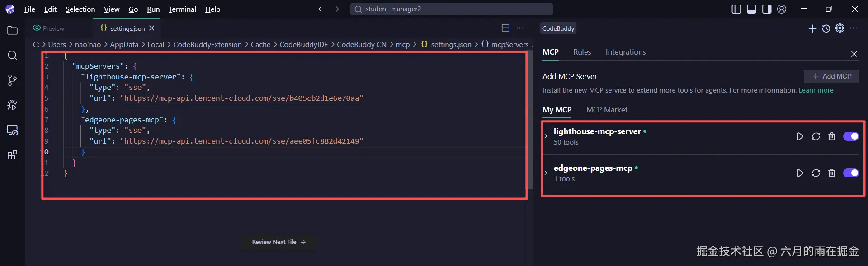
Task: Open Source Control branch icon
Action: [x=12, y=80]
